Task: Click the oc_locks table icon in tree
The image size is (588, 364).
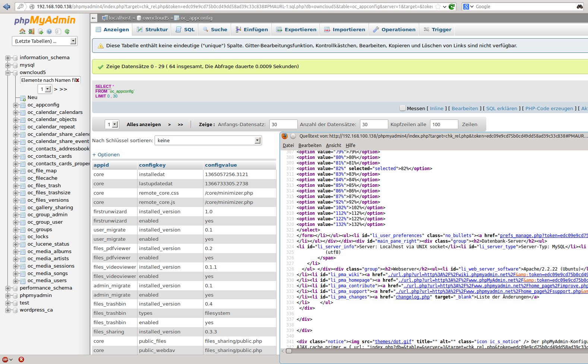Action: point(22,237)
